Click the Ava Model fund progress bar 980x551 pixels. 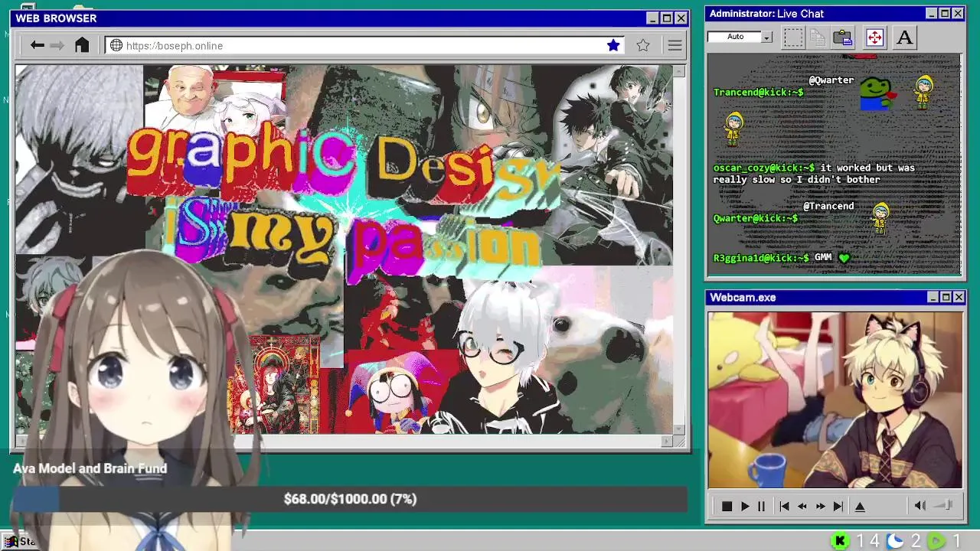[350, 499]
